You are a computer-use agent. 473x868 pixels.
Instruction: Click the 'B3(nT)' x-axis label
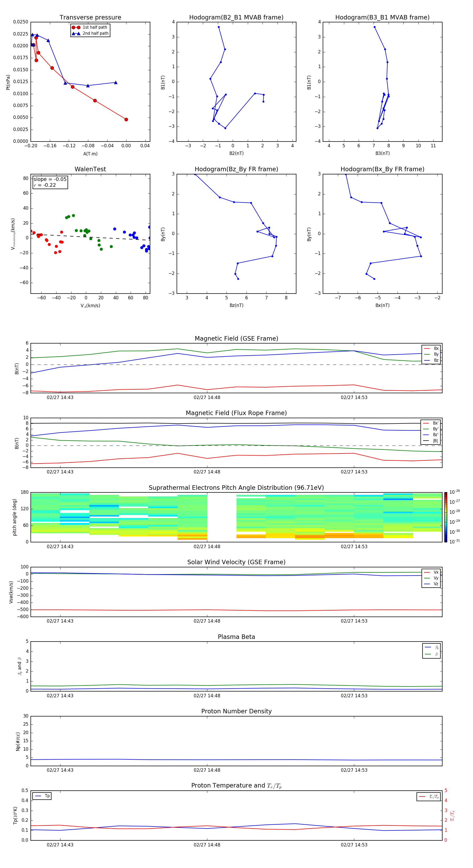coord(382,154)
